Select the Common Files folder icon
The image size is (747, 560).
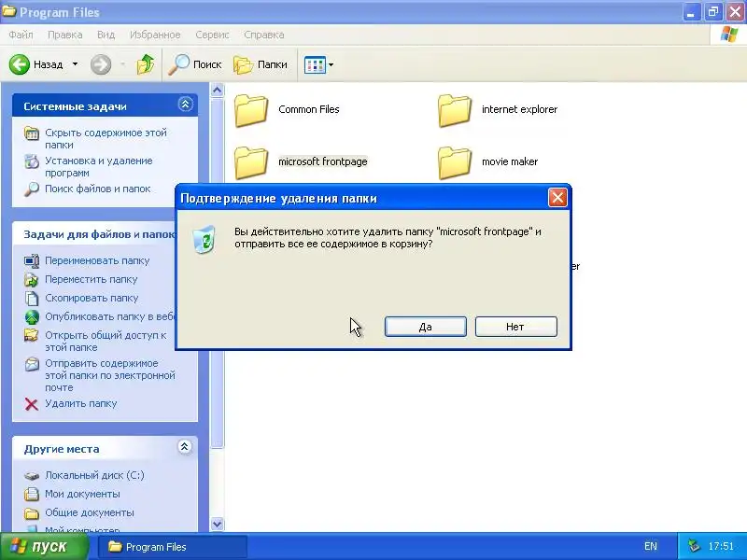point(251,110)
